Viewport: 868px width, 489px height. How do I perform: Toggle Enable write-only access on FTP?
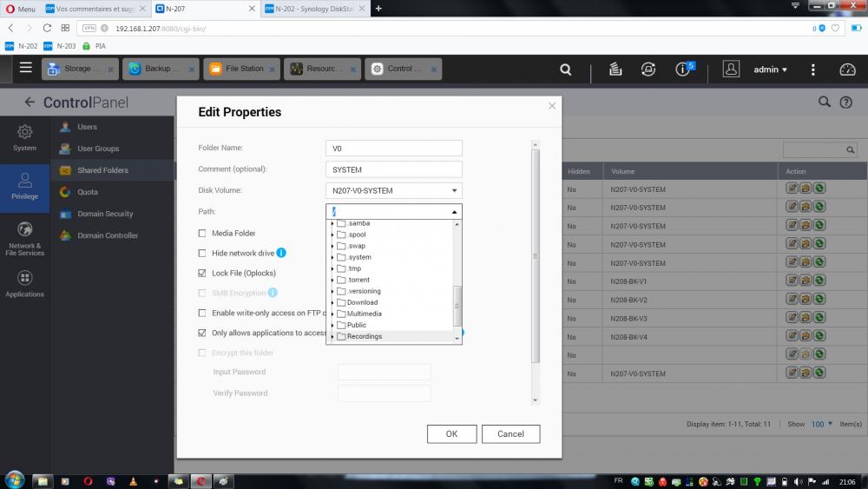point(202,313)
